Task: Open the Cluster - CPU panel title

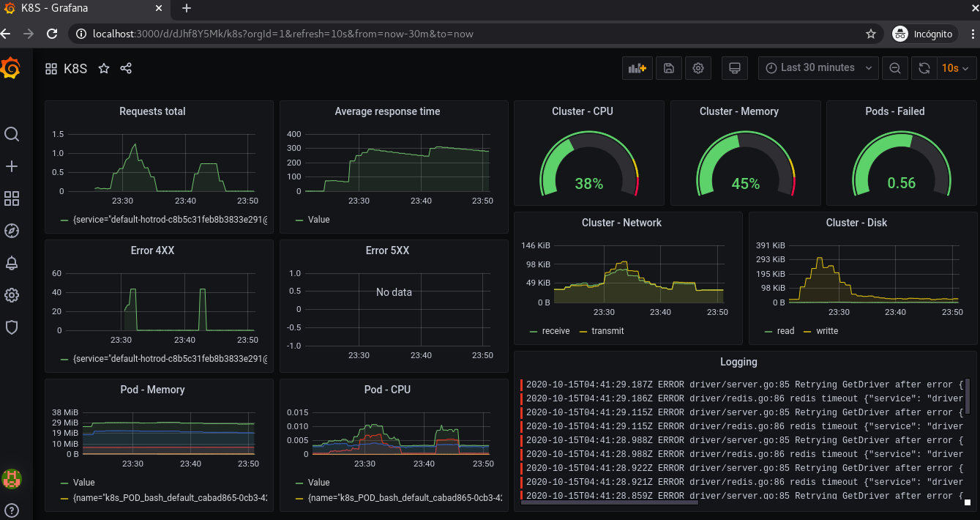Action: (x=583, y=111)
